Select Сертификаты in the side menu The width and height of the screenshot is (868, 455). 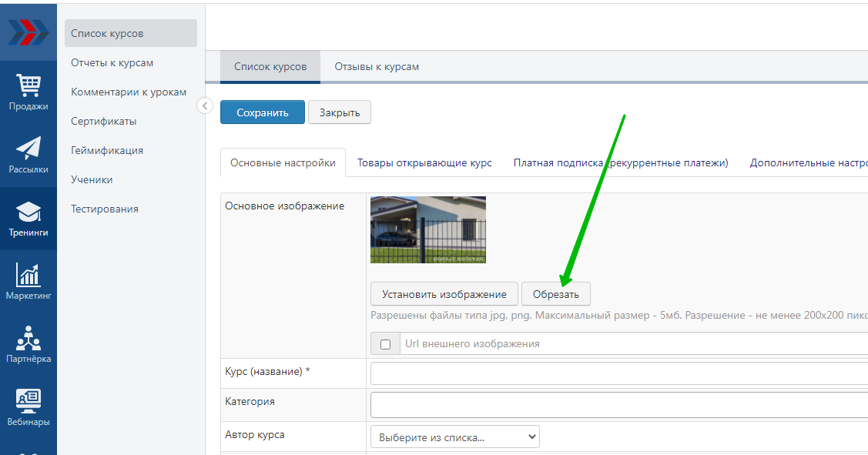tap(104, 122)
